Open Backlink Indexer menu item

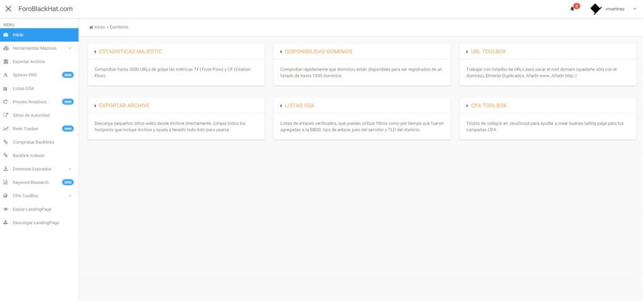(x=39, y=156)
